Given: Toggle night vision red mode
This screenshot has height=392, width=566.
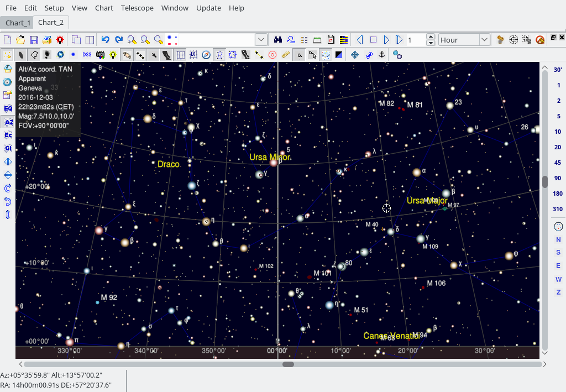Looking at the screenshot, I should coord(60,40).
